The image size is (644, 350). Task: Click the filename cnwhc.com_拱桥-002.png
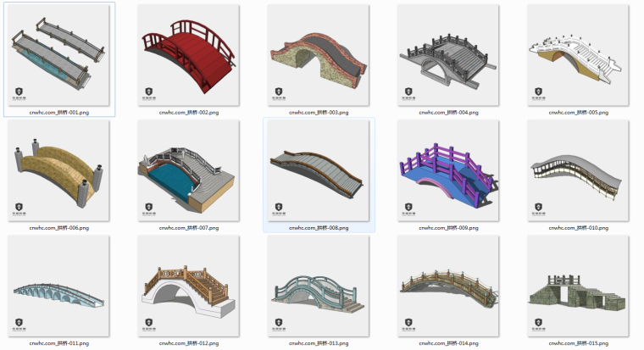coord(189,112)
